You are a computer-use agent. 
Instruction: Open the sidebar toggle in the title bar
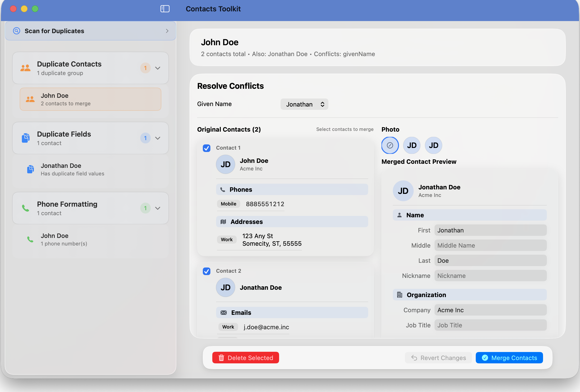pos(165,9)
